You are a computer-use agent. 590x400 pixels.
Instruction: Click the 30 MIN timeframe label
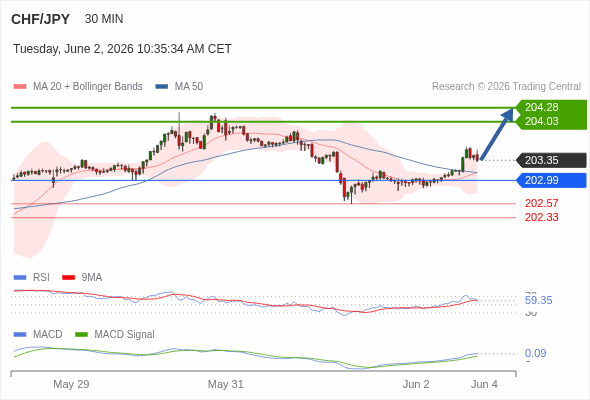click(x=104, y=19)
